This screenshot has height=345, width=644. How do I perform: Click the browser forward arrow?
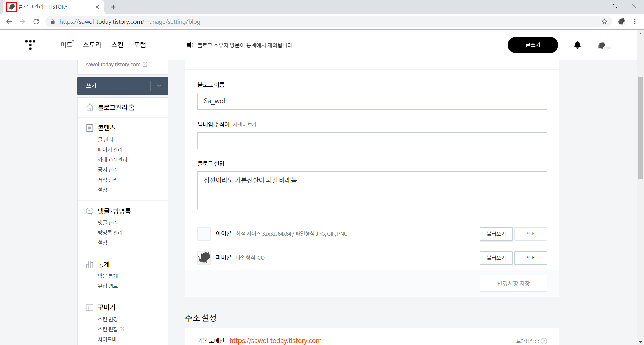(22, 22)
